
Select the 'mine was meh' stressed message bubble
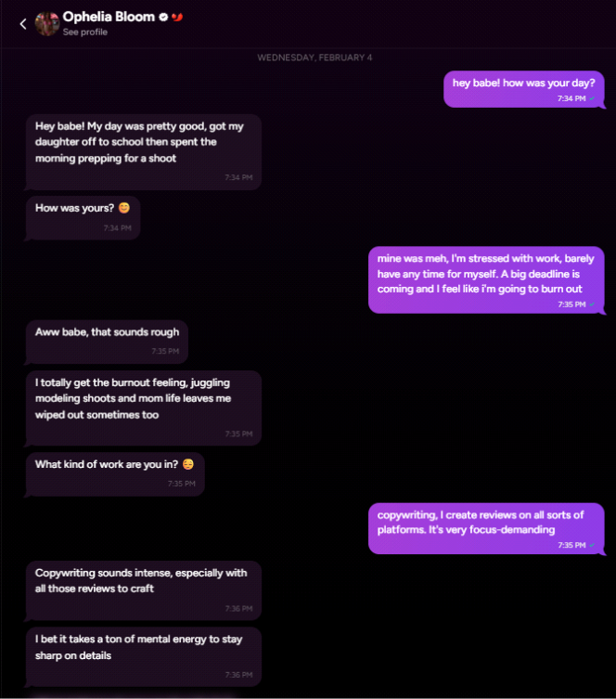click(486, 279)
